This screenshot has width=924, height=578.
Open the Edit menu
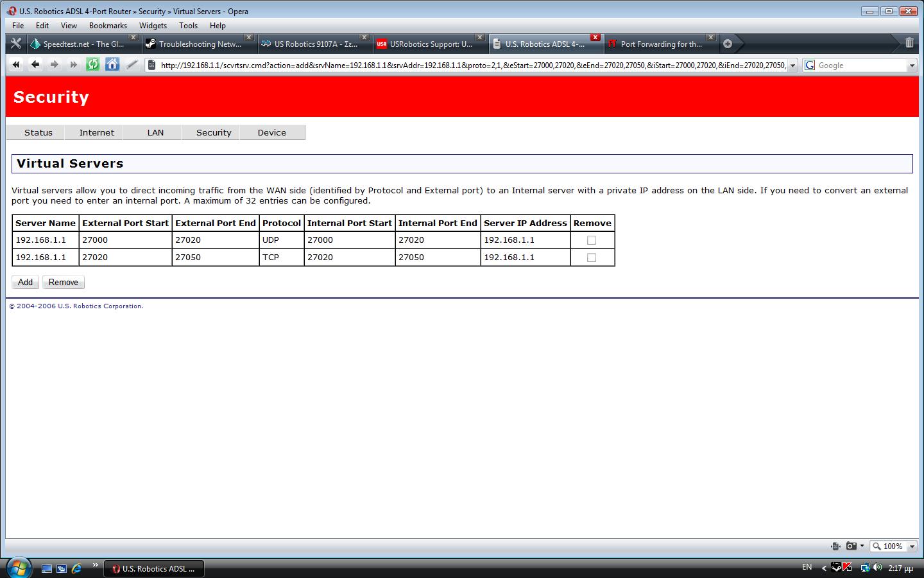pos(42,26)
